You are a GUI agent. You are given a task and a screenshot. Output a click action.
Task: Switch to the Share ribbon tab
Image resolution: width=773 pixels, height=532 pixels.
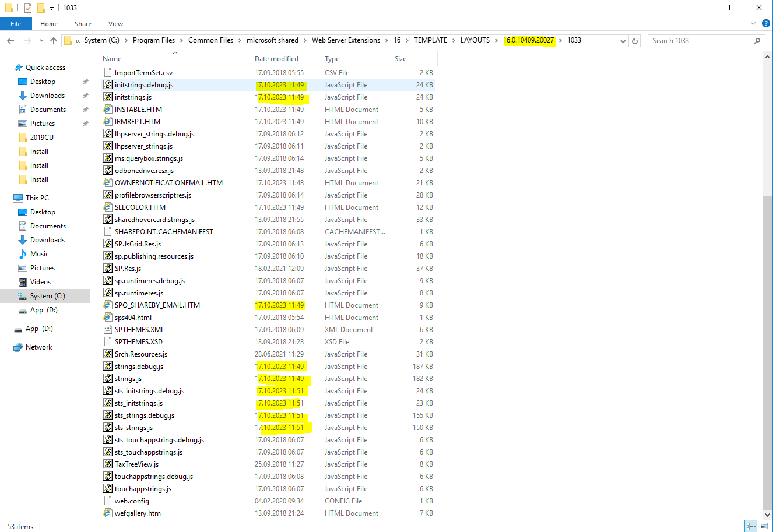point(83,24)
